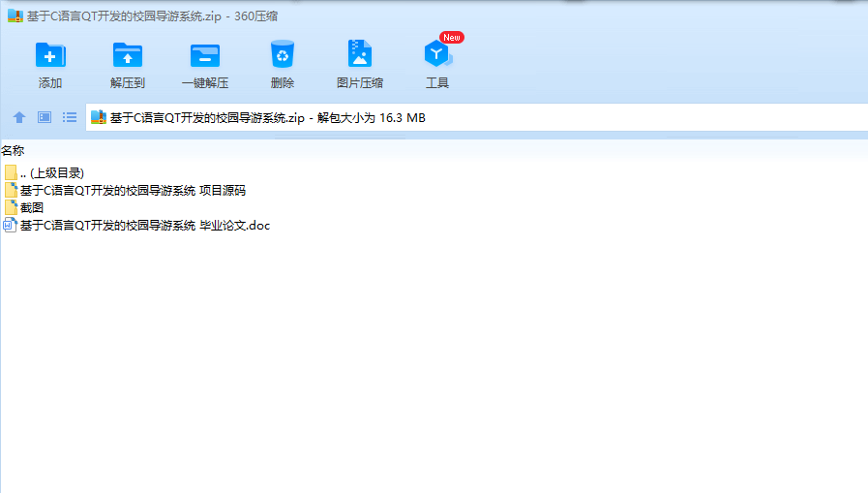
Task: Switch to the list view icon
Action: pos(70,117)
